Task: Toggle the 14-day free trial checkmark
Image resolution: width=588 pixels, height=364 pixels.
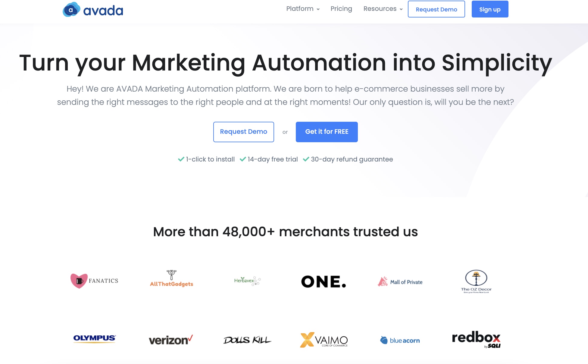Action: click(x=242, y=159)
